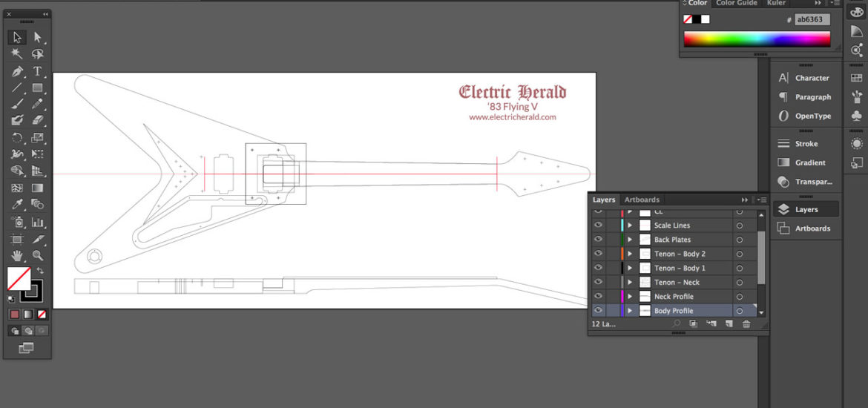Switch to the Artboards tab
Screen dimensions: 868x408
pos(642,200)
